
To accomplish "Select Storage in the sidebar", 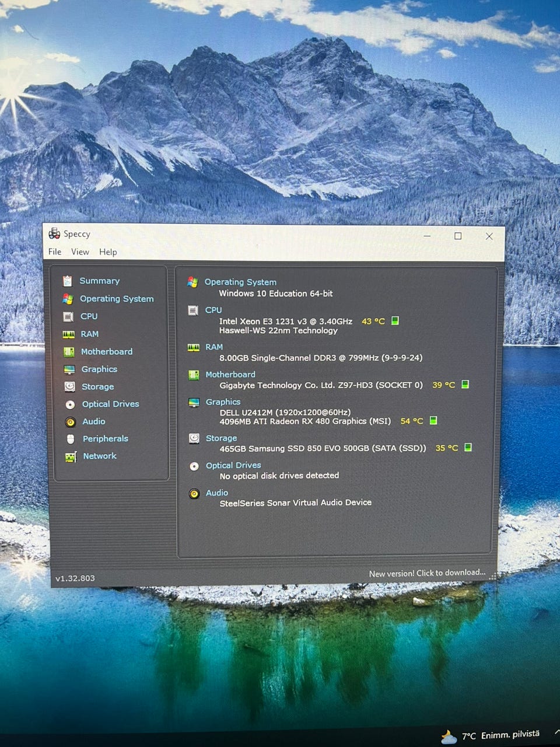I will [x=98, y=386].
